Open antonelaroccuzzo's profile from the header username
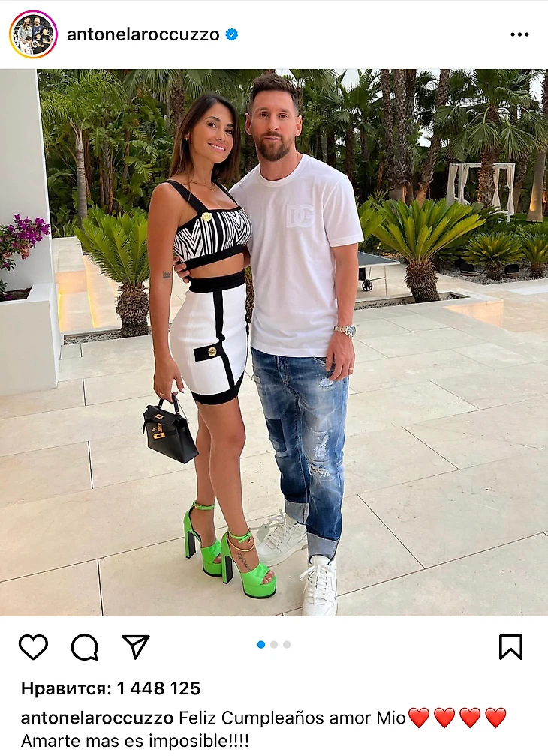Image resolution: width=548 pixels, height=756 pixels. point(143,34)
